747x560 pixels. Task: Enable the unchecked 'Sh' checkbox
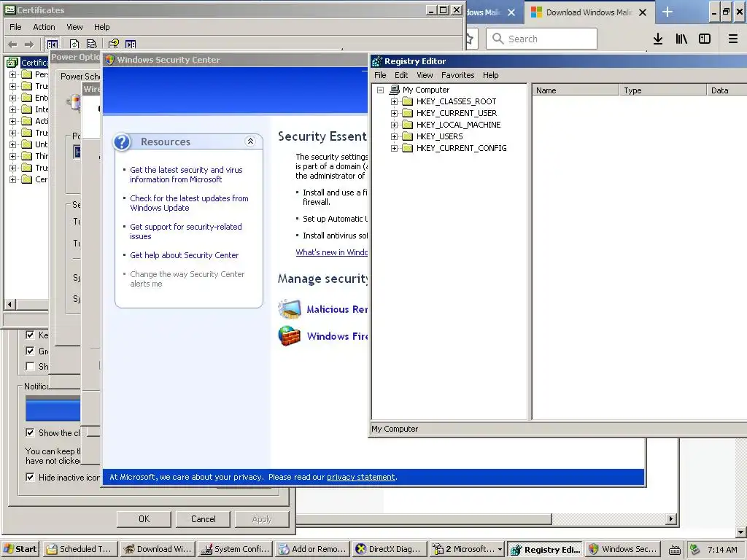(30, 366)
